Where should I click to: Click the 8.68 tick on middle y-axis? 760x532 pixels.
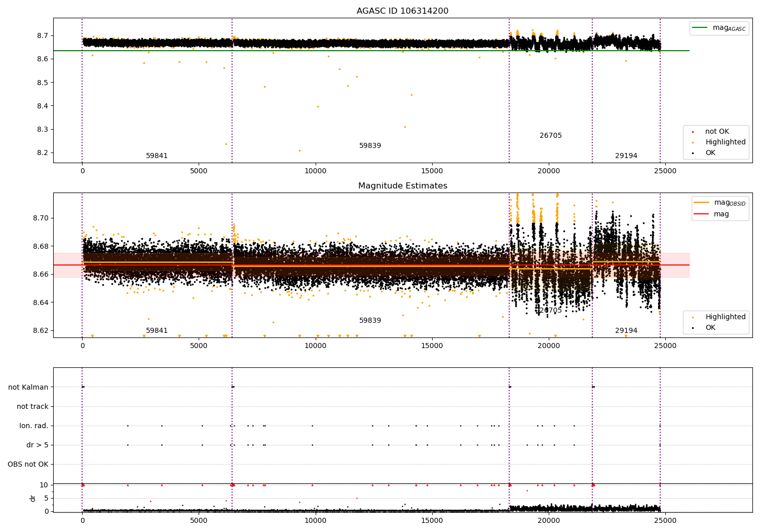tap(41, 246)
